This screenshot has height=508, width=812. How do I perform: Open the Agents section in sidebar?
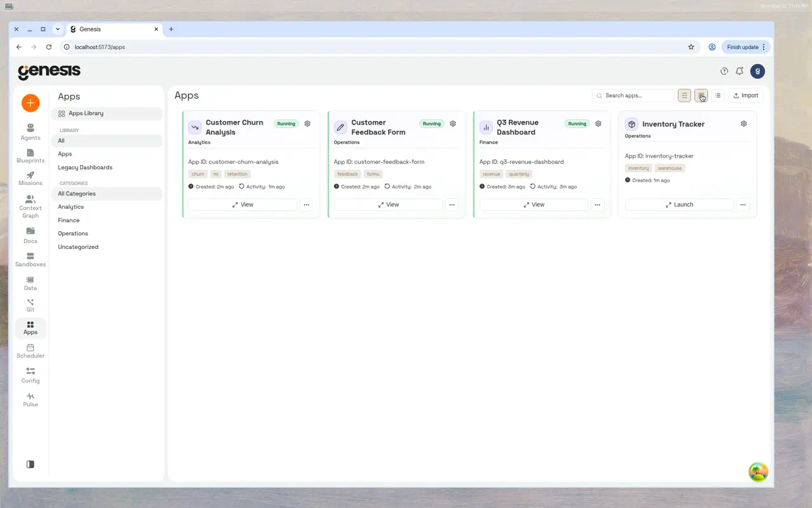30,132
